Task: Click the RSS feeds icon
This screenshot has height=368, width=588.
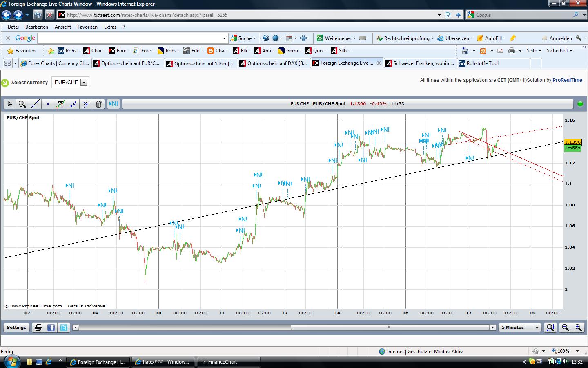Action: click(x=483, y=51)
